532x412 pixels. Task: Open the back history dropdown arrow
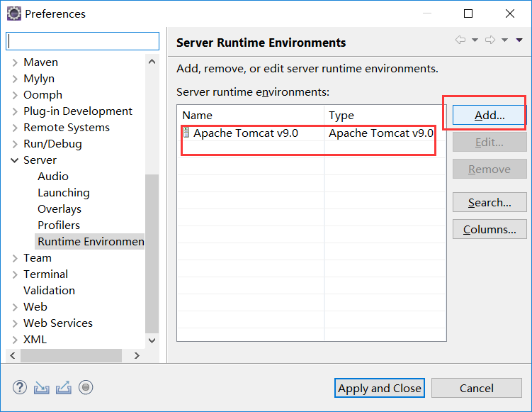475,40
